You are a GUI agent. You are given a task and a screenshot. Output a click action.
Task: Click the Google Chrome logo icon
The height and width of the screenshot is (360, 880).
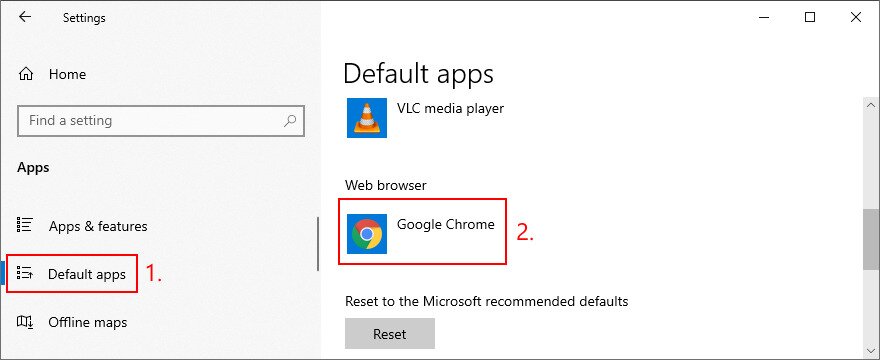point(366,234)
